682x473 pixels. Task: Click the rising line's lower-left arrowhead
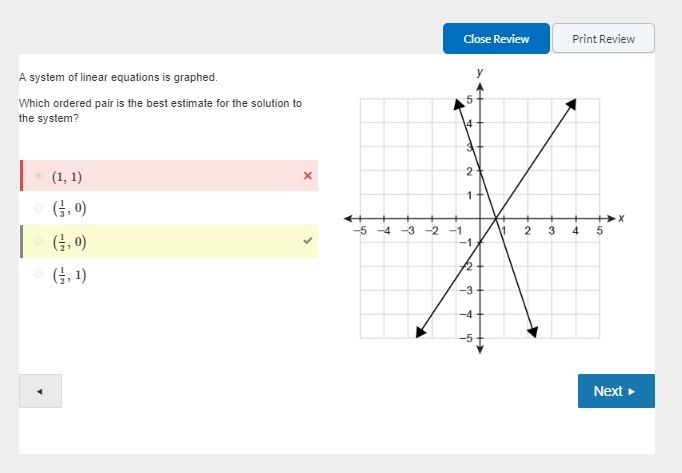(420, 332)
